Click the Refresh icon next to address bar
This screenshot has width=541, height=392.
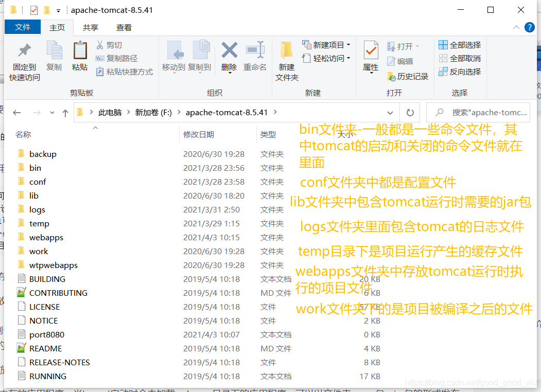coord(410,112)
